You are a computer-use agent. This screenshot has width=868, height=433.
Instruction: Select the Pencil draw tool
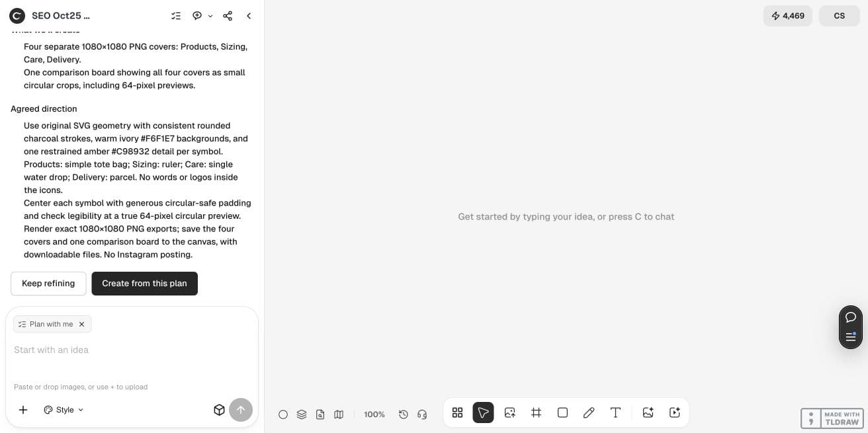[x=589, y=413]
